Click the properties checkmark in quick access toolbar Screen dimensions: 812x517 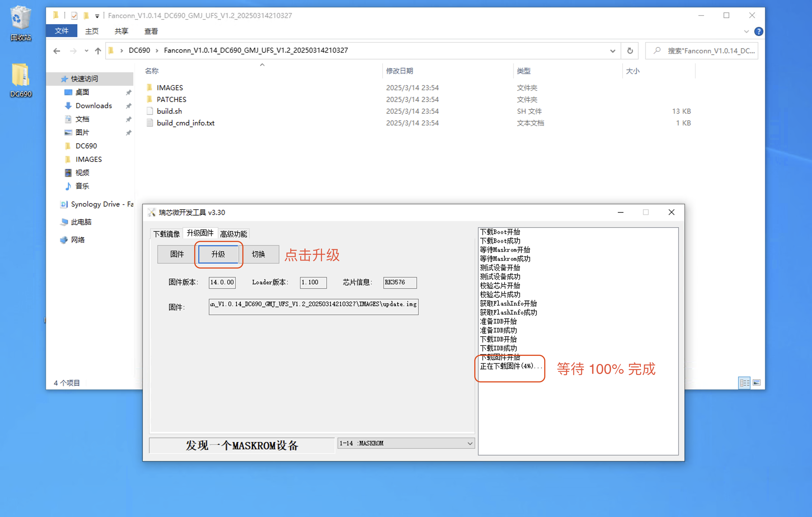pos(74,15)
